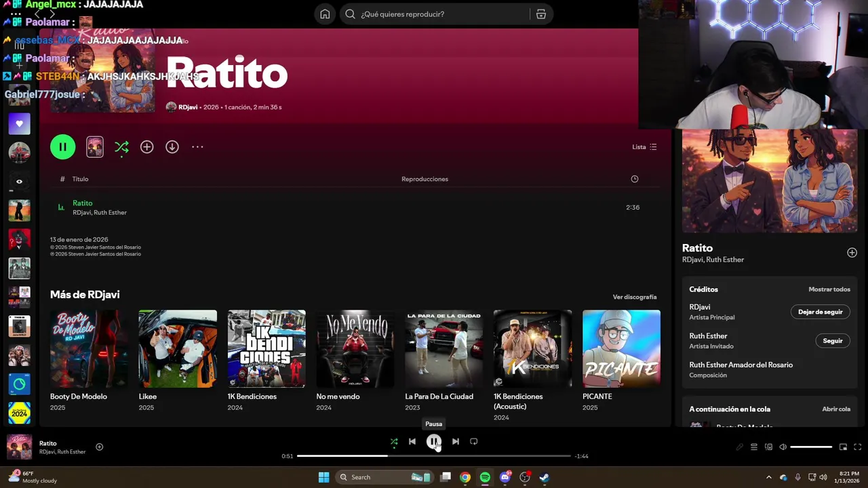Open the 1K Bendiciones 2024 album cover
Image resolution: width=868 pixels, height=488 pixels.
(x=267, y=348)
